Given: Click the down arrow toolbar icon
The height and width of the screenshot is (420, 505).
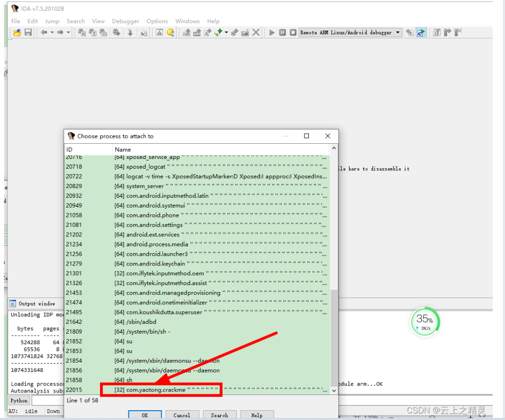Looking at the screenshot, I should (130, 32).
